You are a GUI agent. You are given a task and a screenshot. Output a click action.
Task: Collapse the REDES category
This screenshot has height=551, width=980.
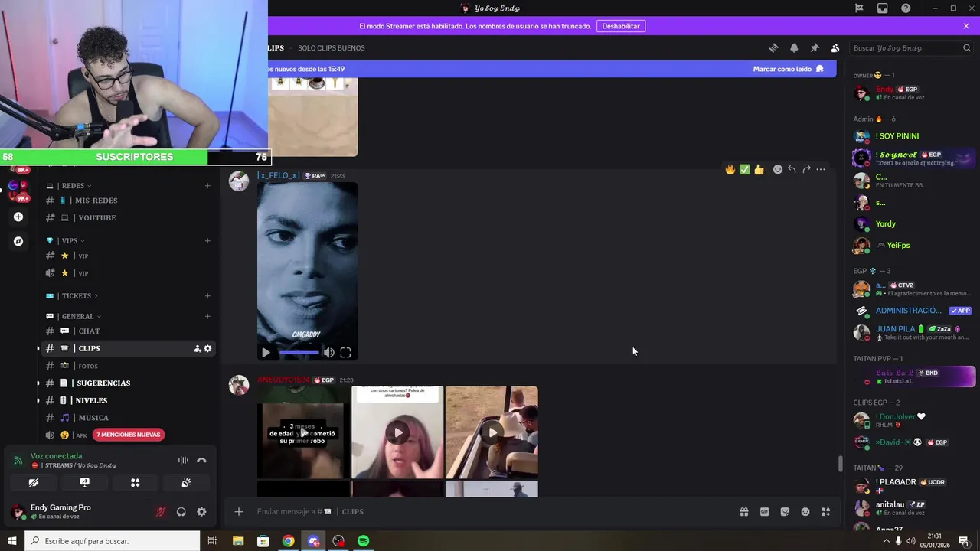(x=75, y=185)
